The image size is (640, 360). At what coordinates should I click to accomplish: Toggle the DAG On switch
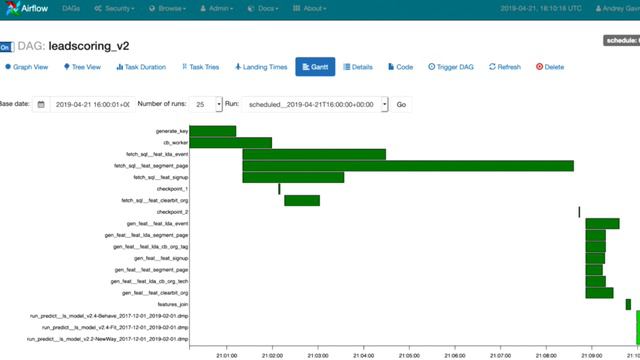[x=7, y=47]
